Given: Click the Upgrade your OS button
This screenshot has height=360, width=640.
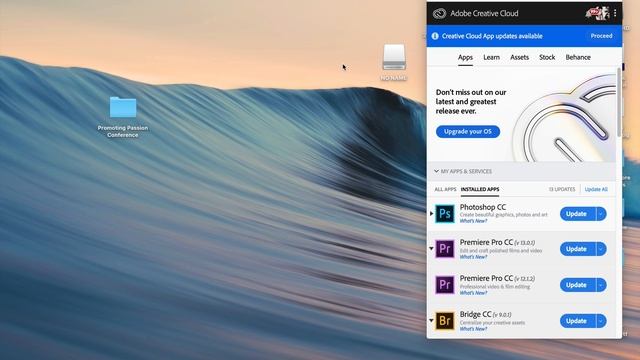Looking at the screenshot, I should (x=468, y=131).
